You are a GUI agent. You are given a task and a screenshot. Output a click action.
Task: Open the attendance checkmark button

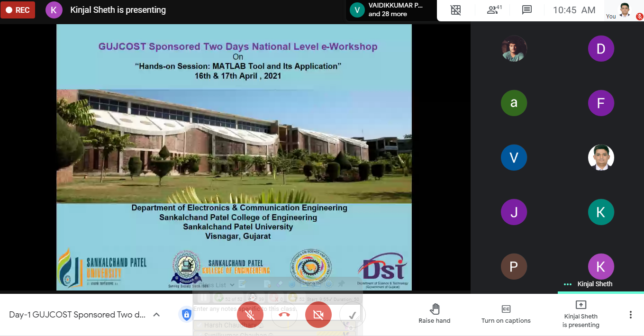point(352,315)
